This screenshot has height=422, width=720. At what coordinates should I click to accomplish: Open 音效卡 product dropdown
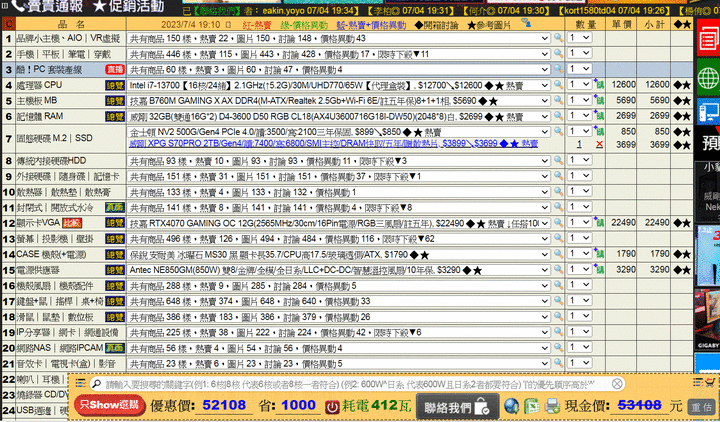tap(339, 364)
